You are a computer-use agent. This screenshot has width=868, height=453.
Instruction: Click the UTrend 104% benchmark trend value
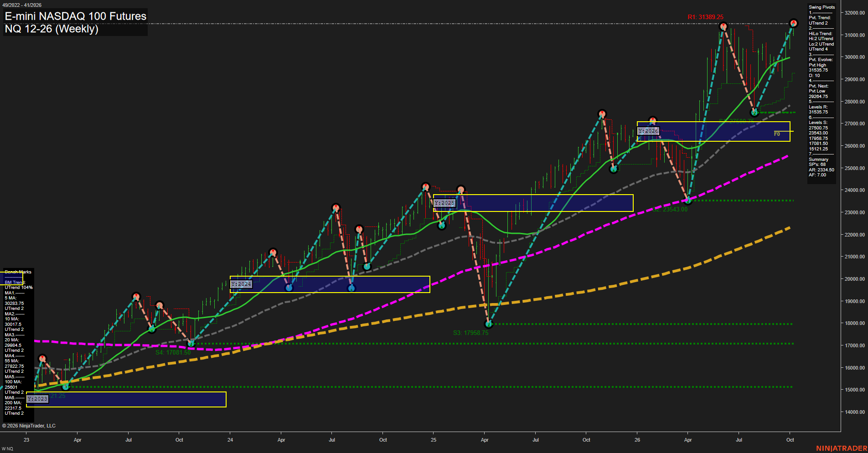click(x=19, y=288)
